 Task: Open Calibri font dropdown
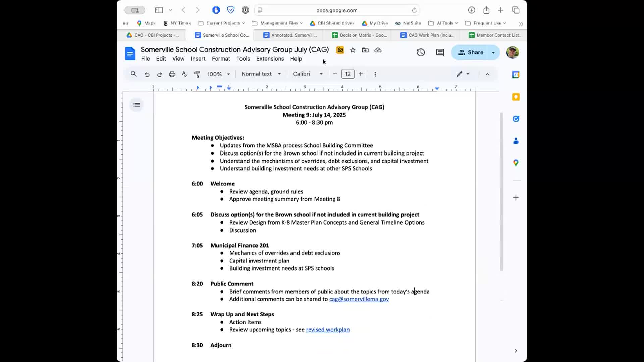(308, 74)
